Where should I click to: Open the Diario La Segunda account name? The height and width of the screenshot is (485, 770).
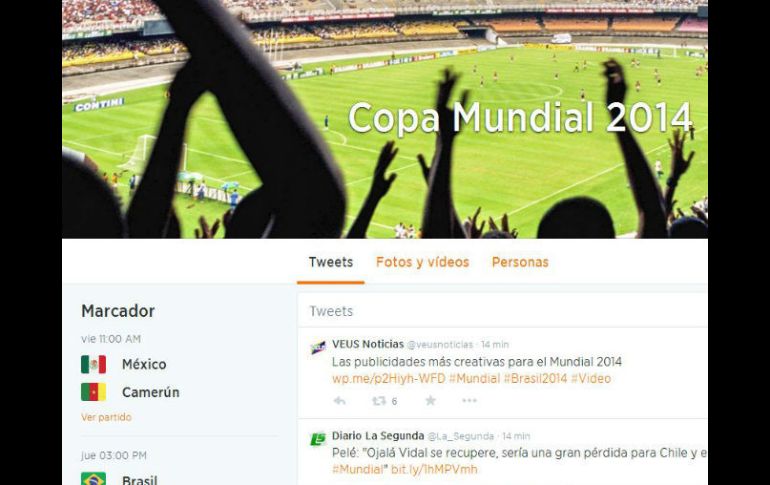click(x=378, y=435)
